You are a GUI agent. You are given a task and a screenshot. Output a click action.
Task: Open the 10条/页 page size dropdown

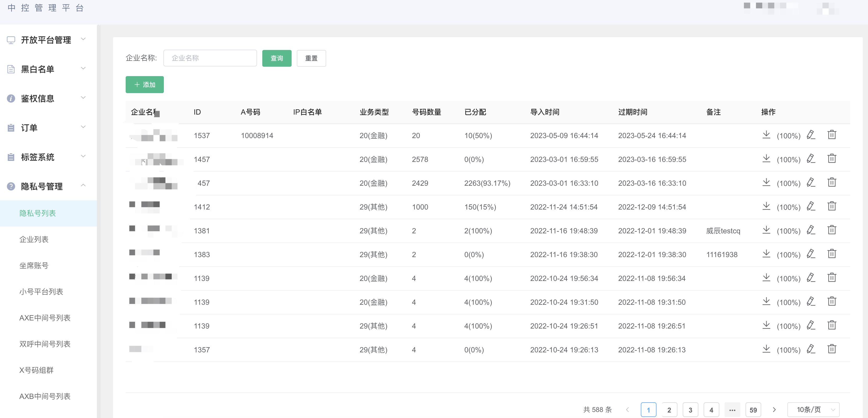[813, 410]
